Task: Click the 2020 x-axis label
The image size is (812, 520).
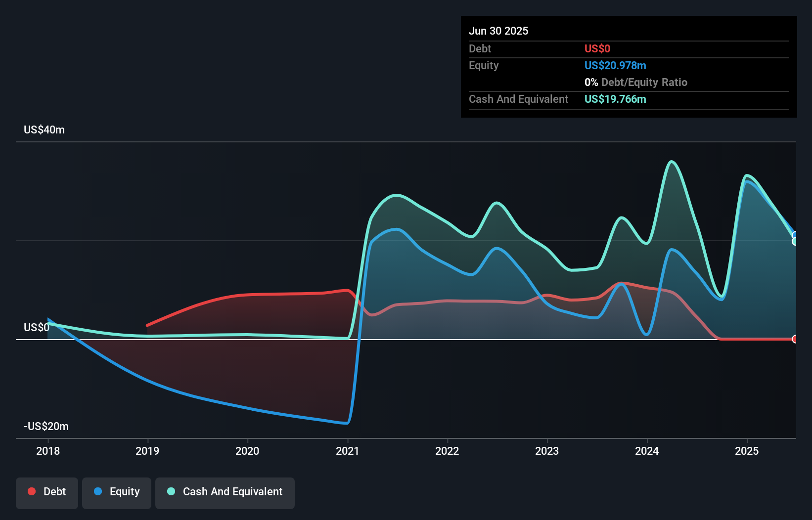Action: 247,451
